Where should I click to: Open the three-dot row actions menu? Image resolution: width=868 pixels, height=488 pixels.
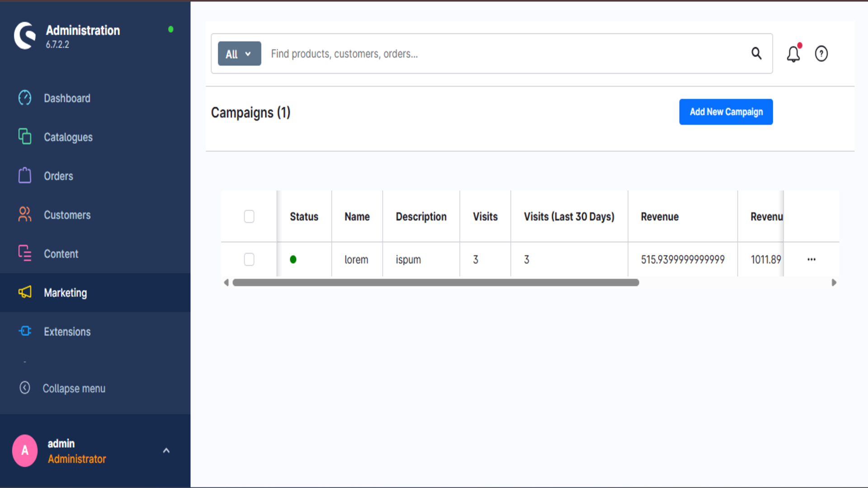[x=811, y=259]
